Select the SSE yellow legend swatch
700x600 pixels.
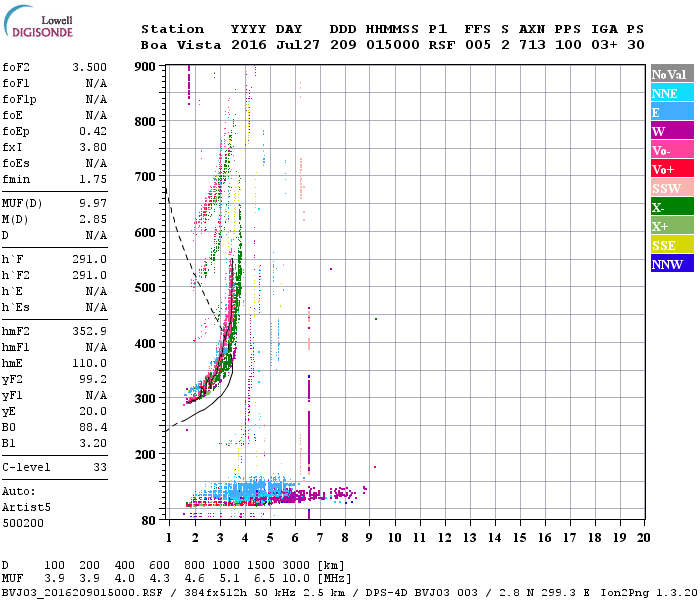tap(672, 245)
